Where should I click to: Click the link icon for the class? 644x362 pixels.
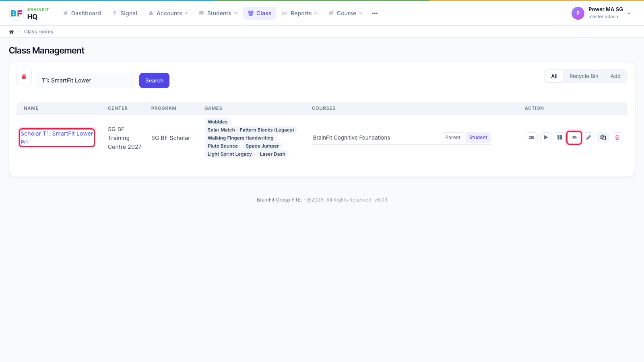click(531, 138)
